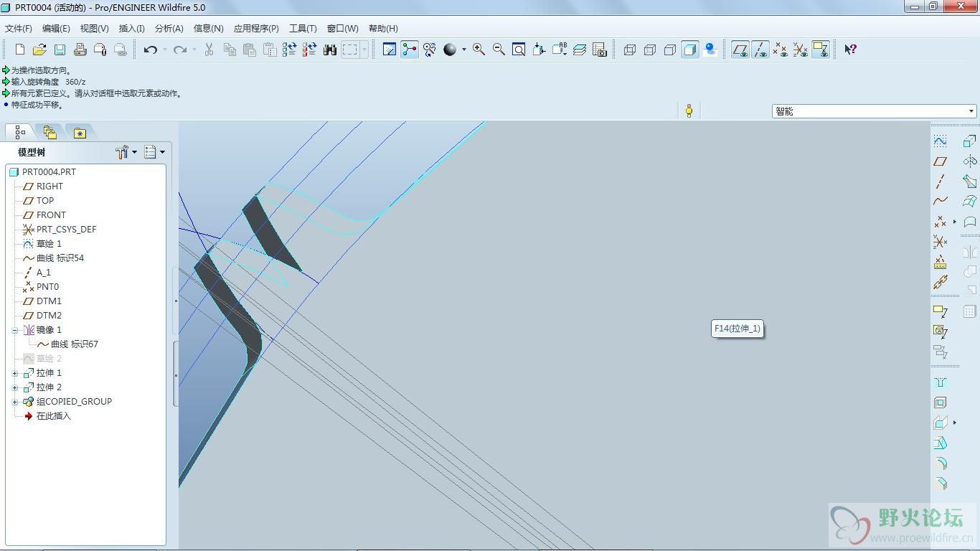980x551 pixels.
Task: Switch to hidden line display
Action: (650, 50)
